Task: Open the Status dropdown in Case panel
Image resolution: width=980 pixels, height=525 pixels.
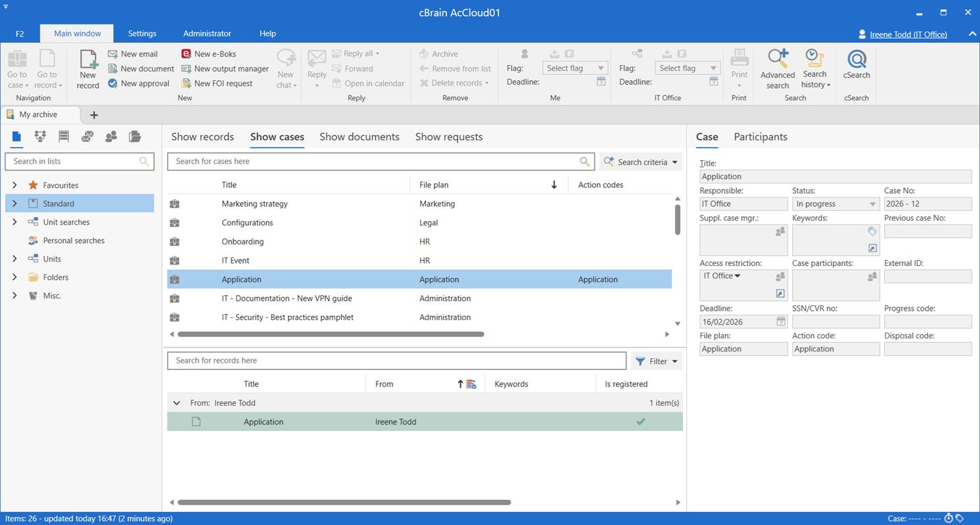Action: pyautogui.click(x=872, y=204)
